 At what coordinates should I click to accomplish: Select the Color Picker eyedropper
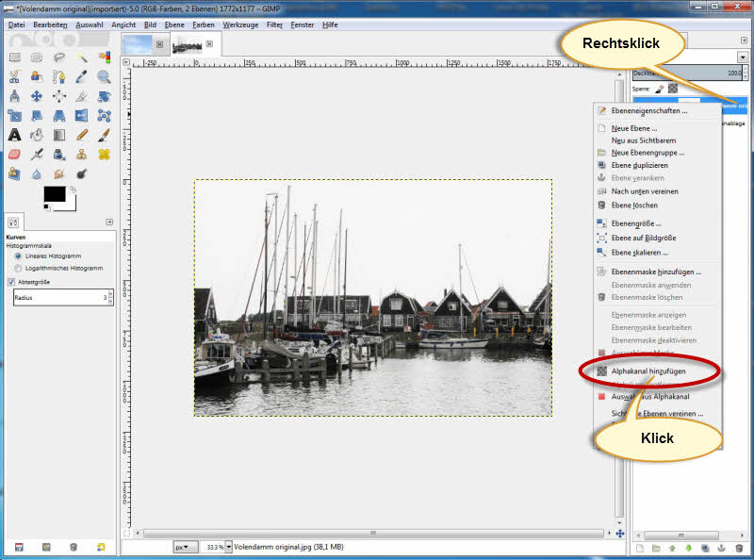tap(82, 77)
